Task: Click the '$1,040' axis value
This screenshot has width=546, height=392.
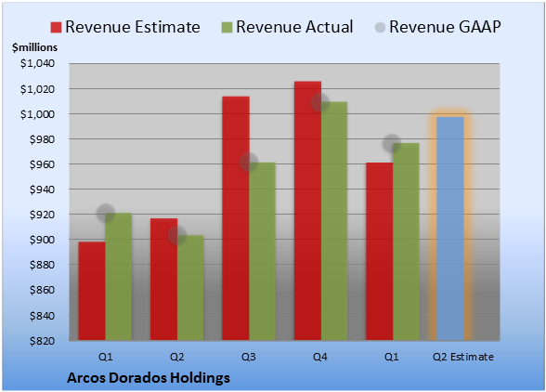Action: point(37,63)
